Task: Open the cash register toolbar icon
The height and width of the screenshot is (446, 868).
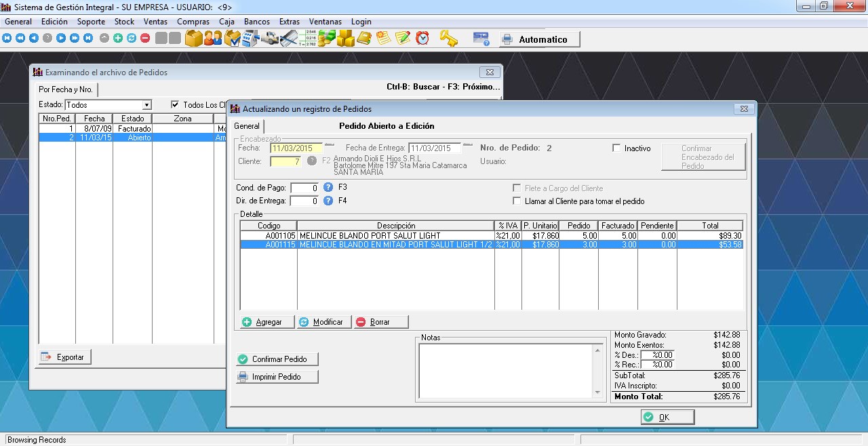Action: (251, 39)
